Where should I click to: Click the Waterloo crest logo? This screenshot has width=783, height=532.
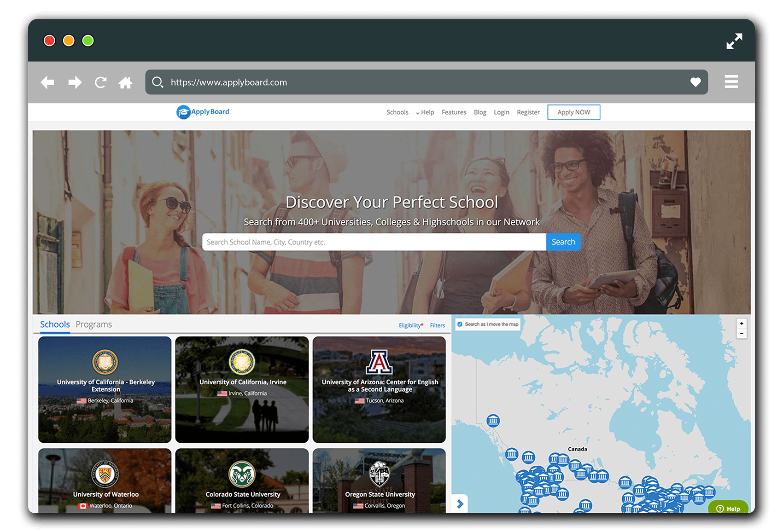[105, 474]
